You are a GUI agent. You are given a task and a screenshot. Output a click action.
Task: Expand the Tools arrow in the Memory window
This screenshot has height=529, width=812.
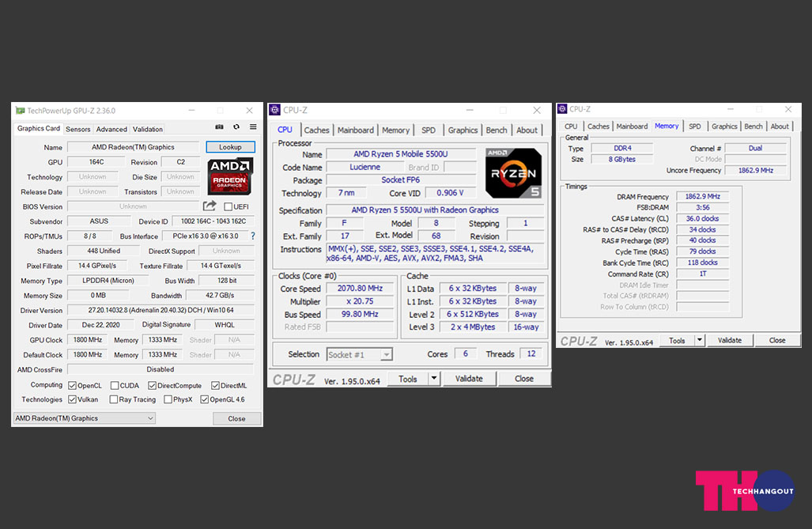point(699,340)
